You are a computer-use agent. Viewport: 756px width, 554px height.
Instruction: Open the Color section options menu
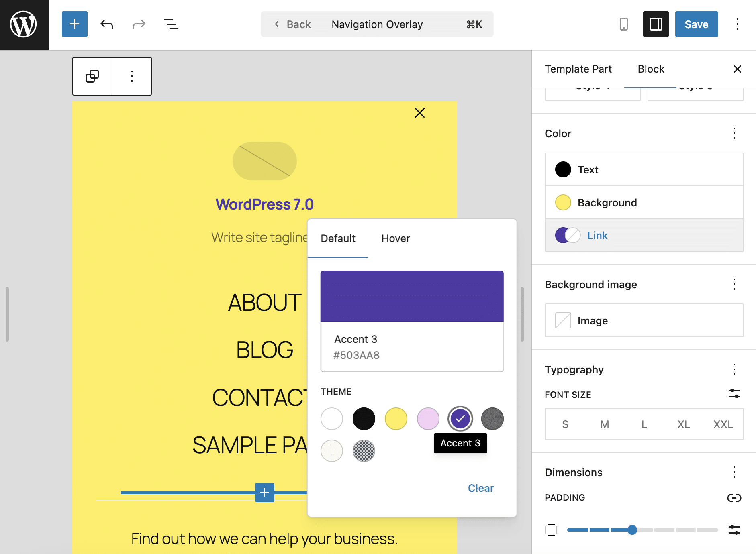734,134
